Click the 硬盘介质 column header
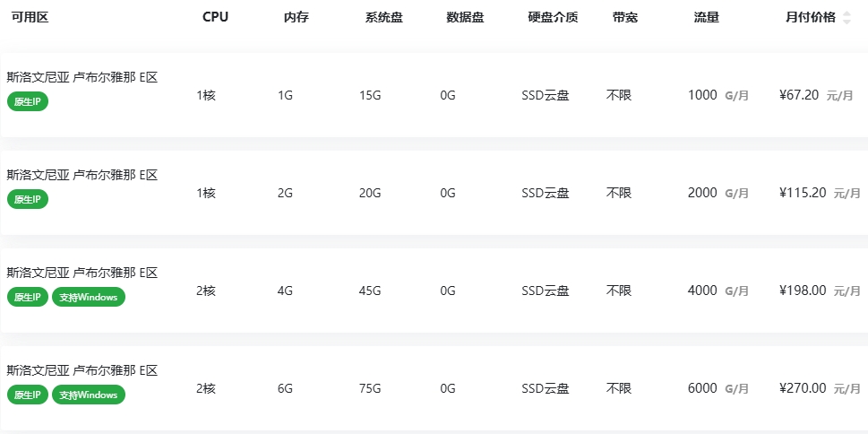The width and height of the screenshot is (868, 434). coord(553,17)
